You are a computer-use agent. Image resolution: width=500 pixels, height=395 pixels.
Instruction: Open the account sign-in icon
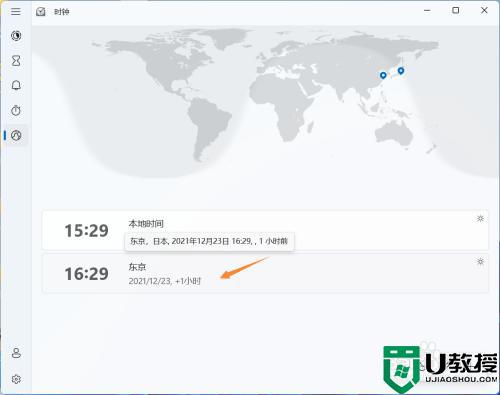[16, 353]
